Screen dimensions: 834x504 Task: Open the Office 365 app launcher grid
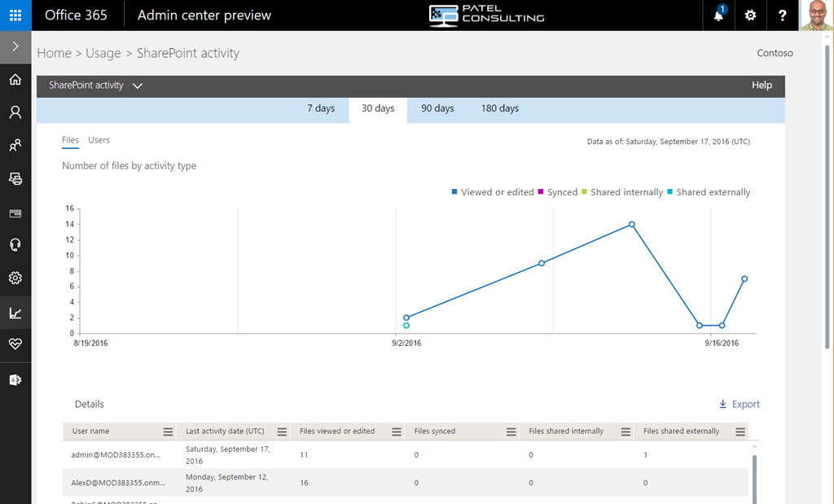pos(15,15)
